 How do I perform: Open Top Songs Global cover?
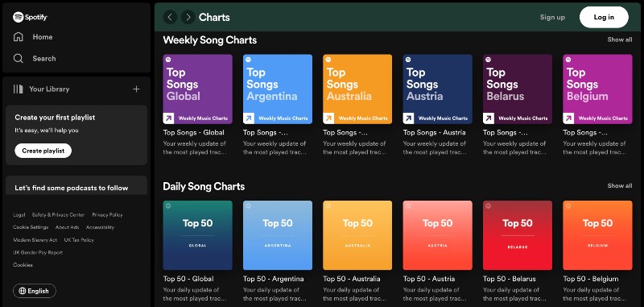tap(197, 89)
